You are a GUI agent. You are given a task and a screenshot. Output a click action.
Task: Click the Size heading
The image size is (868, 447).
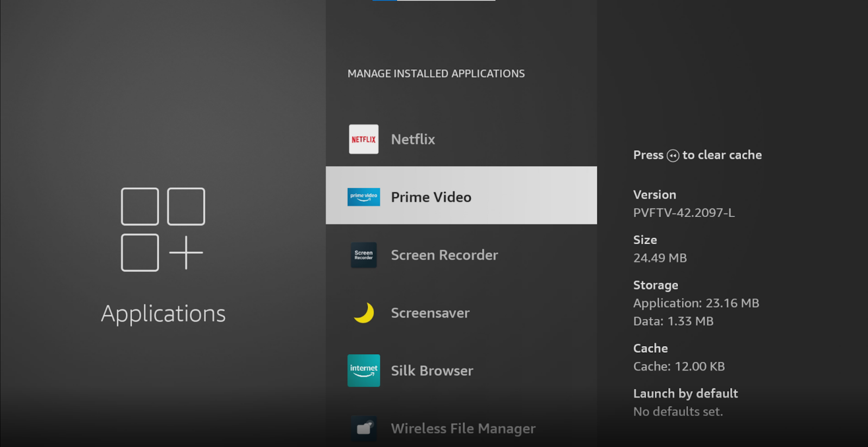(x=644, y=240)
